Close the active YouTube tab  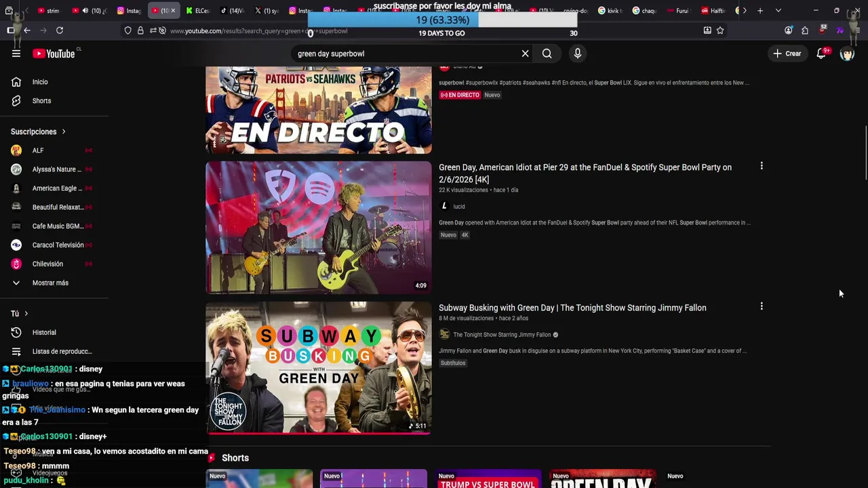tap(173, 11)
